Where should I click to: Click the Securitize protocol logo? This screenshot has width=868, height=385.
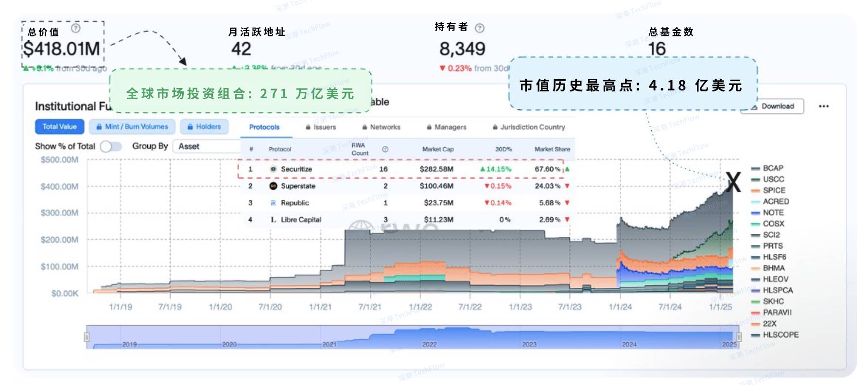pyautogui.click(x=273, y=169)
